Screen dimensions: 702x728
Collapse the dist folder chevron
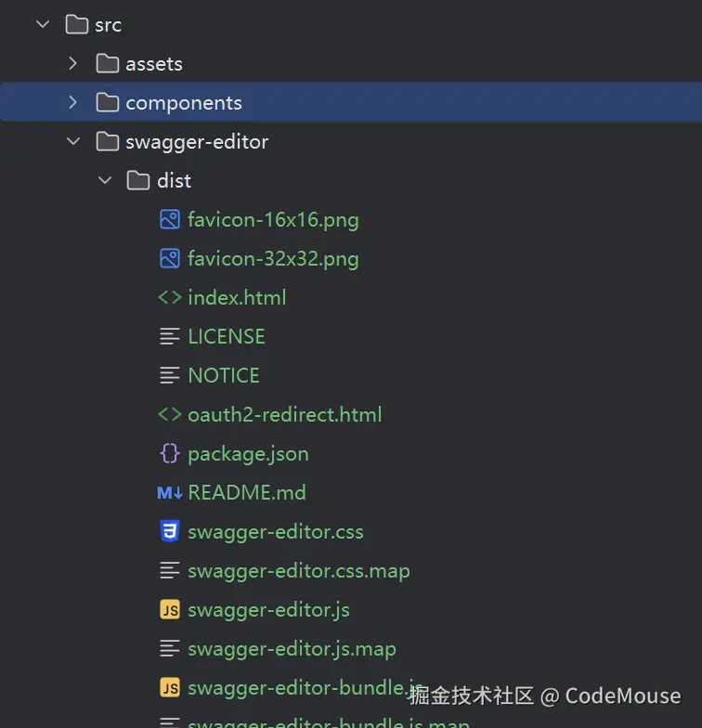(105, 180)
